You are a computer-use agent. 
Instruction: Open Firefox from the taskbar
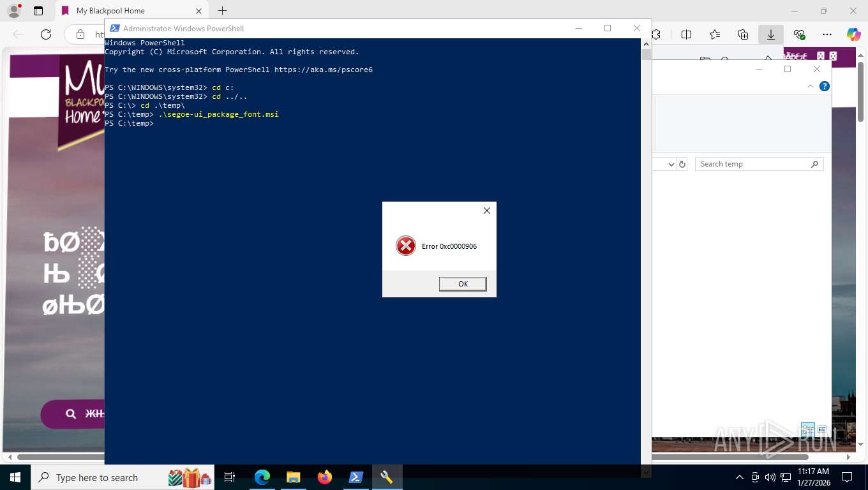click(324, 477)
